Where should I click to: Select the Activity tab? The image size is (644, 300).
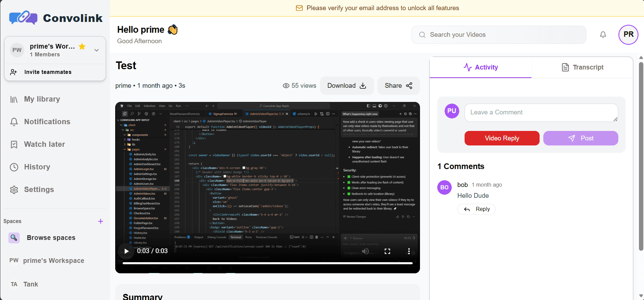pos(480,67)
